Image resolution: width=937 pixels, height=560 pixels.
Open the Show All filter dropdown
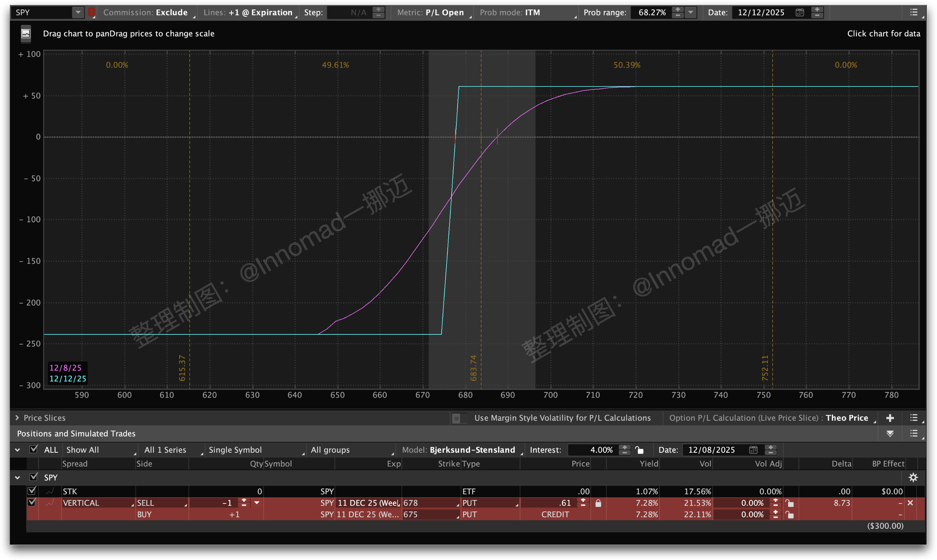click(x=100, y=450)
